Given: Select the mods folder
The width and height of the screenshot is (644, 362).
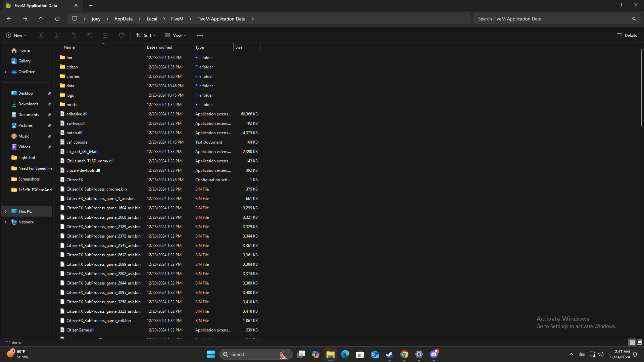Looking at the screenshot, I should click(x=71, y=105).
